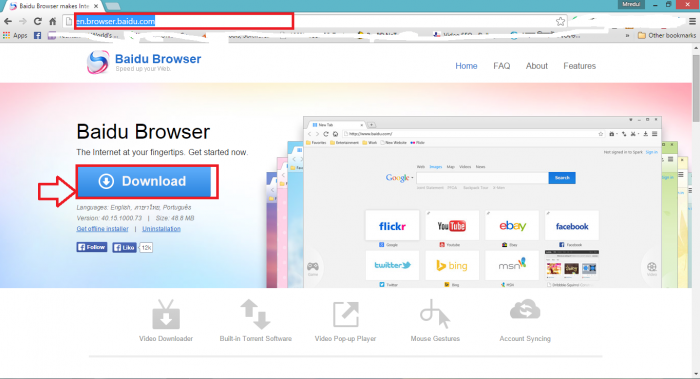Open the Apps shortcut in bookmarks bar

(15, 35)
